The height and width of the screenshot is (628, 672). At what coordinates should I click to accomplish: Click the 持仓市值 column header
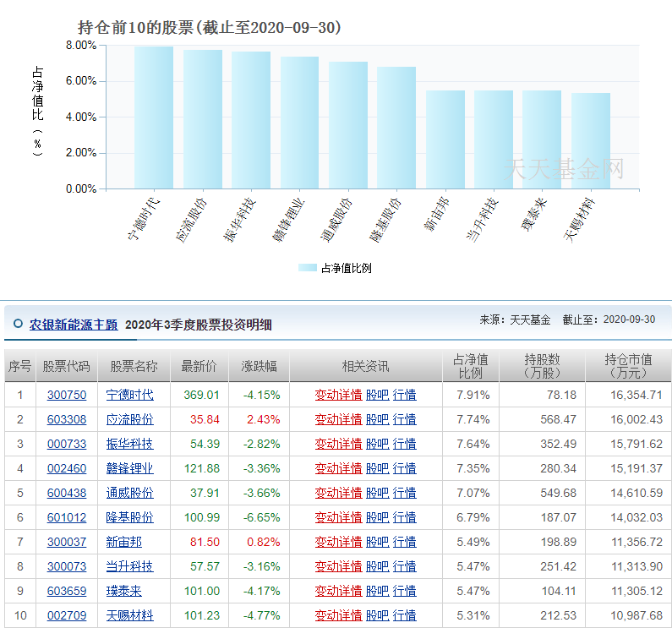(628, 366)
